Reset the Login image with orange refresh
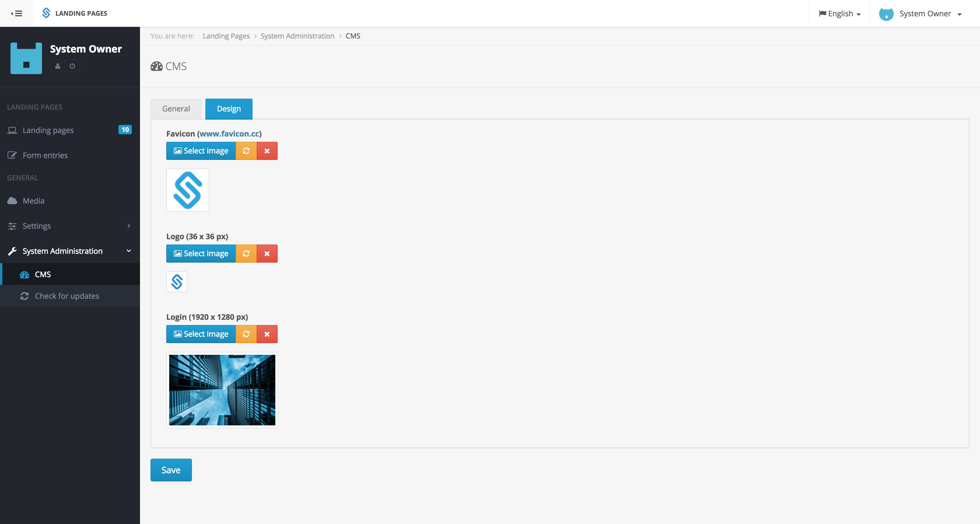The height and width of the screenshot is (524, 980). pos(246,334)
